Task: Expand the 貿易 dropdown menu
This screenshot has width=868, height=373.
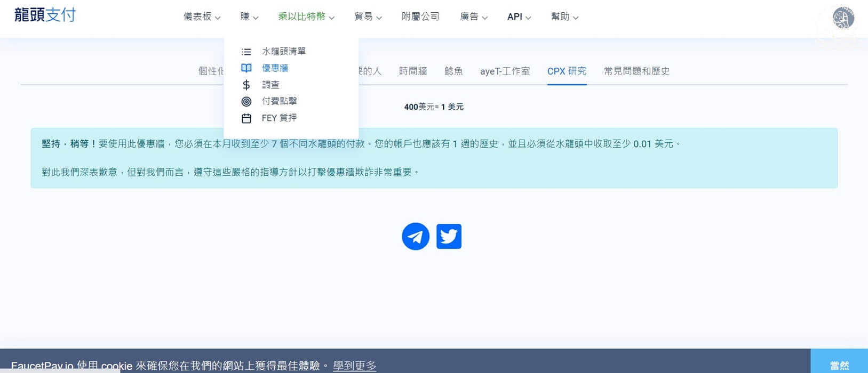Action: [368, 17]
